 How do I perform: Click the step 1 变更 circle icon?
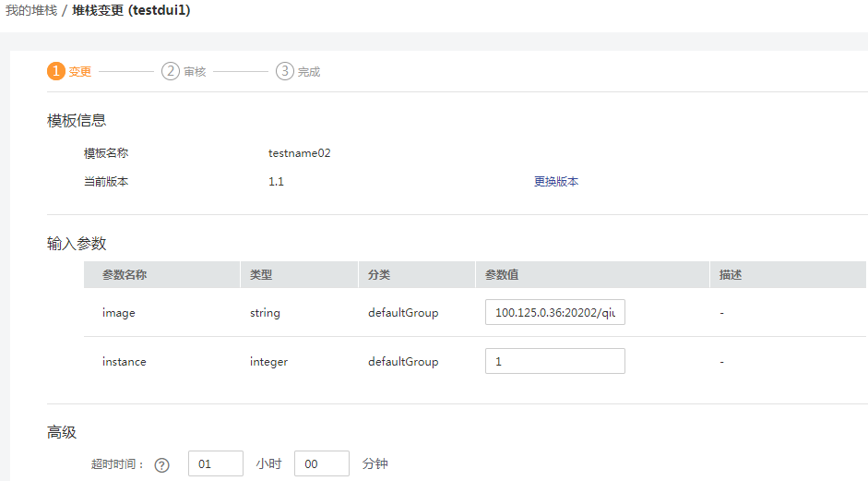[x=56, y=71]
